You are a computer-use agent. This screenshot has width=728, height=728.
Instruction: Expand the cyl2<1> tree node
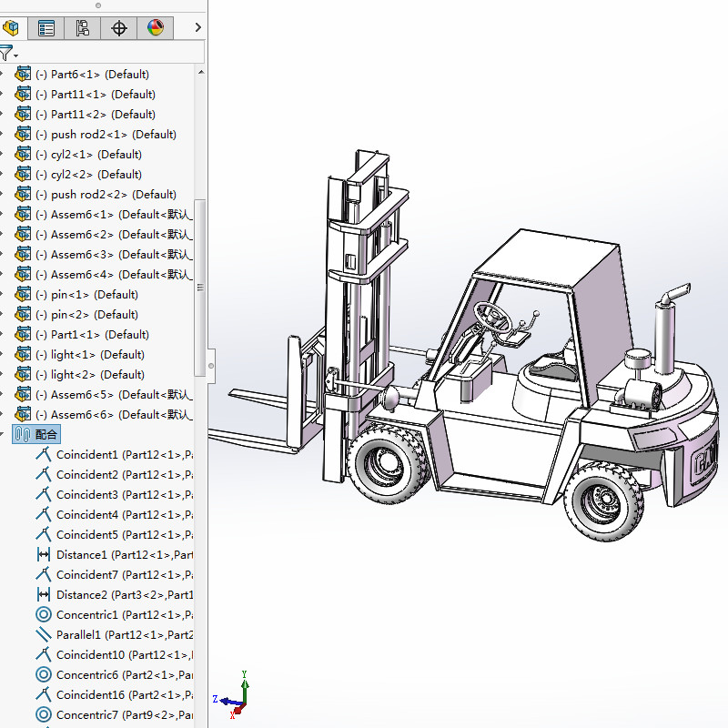coord(2,154)
